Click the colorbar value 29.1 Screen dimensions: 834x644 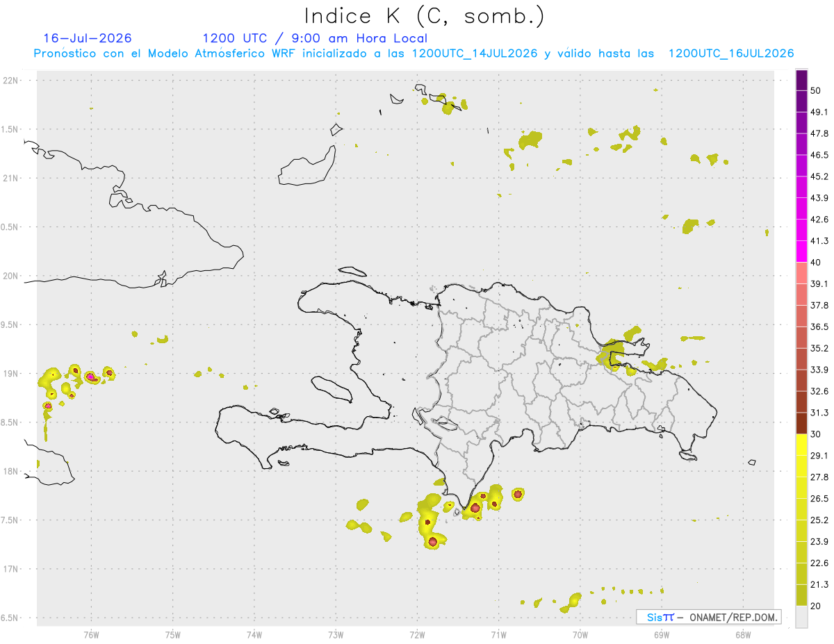pyautogui.click(x=819, y=456)
